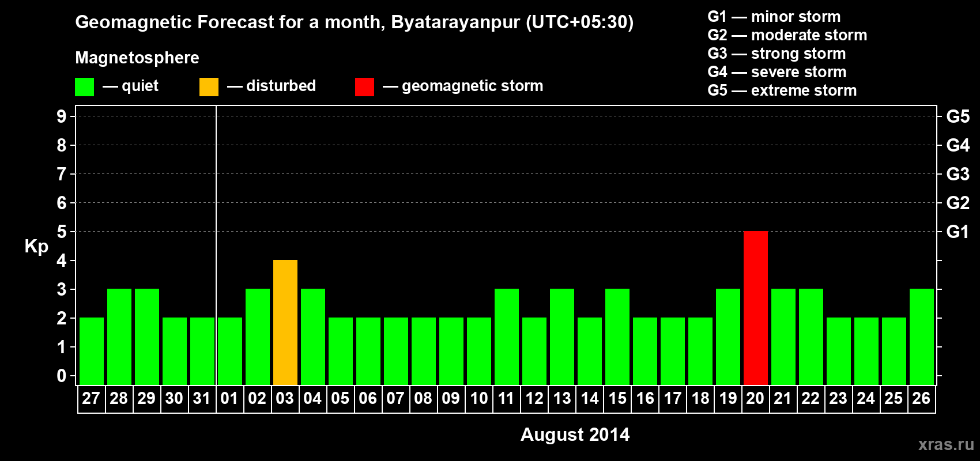Click the Magnetosphere heading
The height and width of the screenshot is (461, 980).
[x=137, y=58]
